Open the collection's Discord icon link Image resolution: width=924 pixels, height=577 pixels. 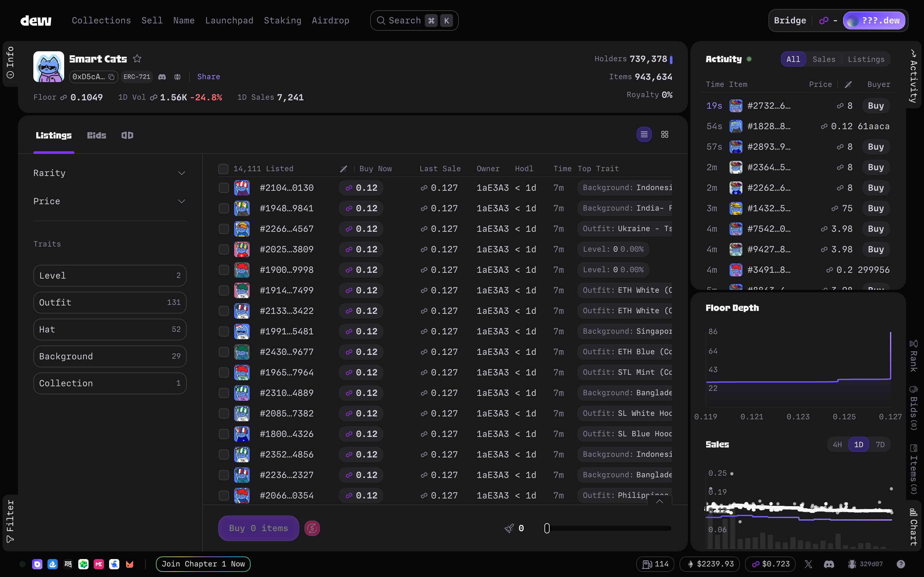coord(162,77)
